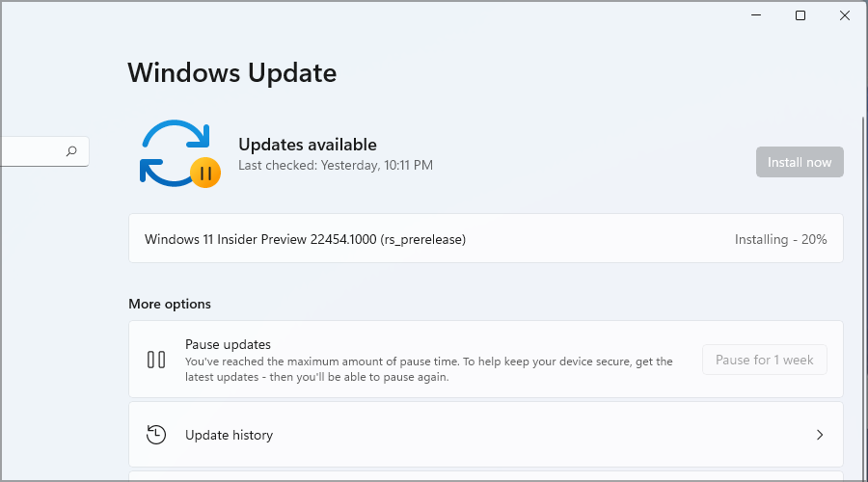Click the Pause updates title text
The image size is (868, 482).
point(228,344)
